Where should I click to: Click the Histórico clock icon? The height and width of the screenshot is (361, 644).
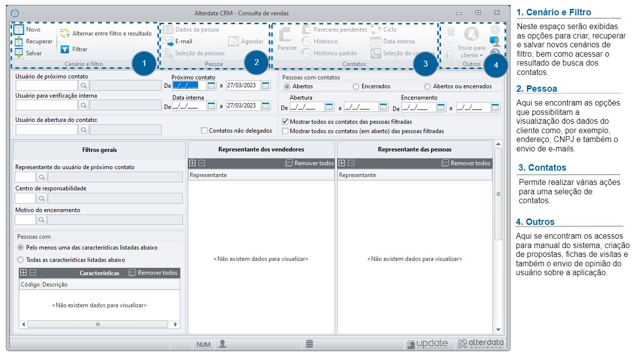pos(306,41)
